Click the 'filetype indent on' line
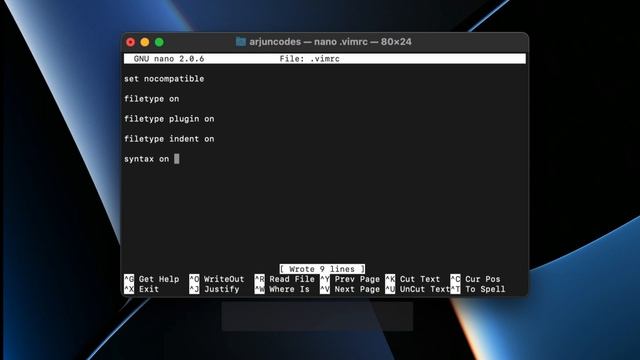The width and height of the screenshot is (640, 360). 169,139
